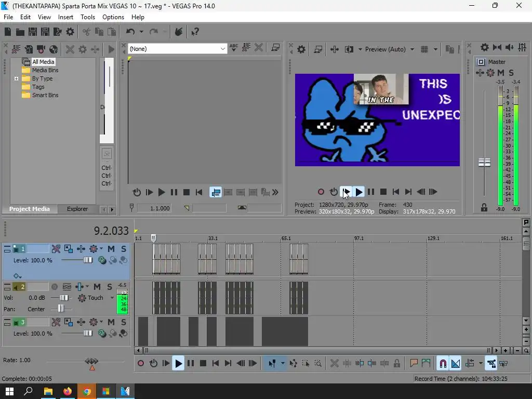Viewport: 532px width, 399px height.
Task: Open the Insert menu
Action: 65,17
